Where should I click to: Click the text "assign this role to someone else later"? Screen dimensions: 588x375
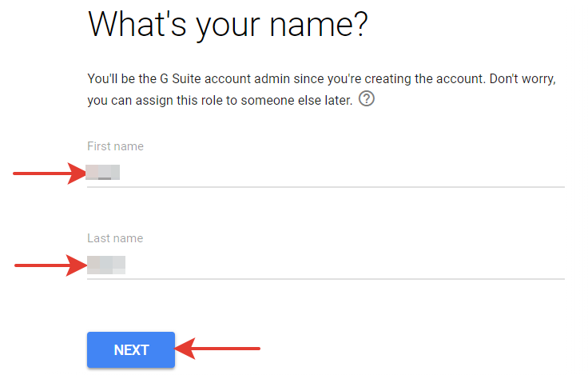click(244, 101)
